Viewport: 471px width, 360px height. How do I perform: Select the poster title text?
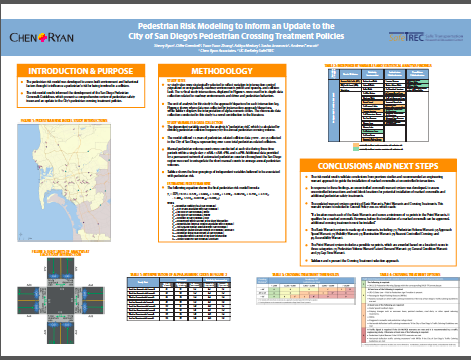click(x=236, y=31)
